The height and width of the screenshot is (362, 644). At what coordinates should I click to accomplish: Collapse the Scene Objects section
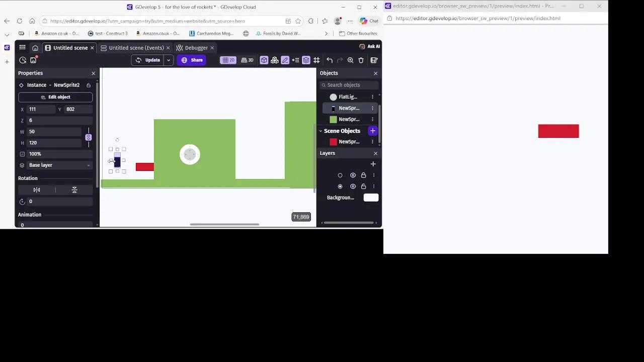(320, 131)
